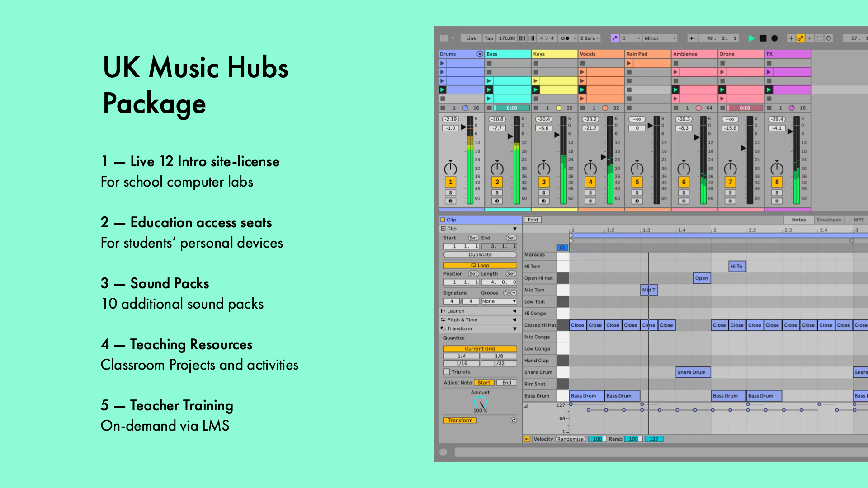Click the Link button

tap(471, 38)
